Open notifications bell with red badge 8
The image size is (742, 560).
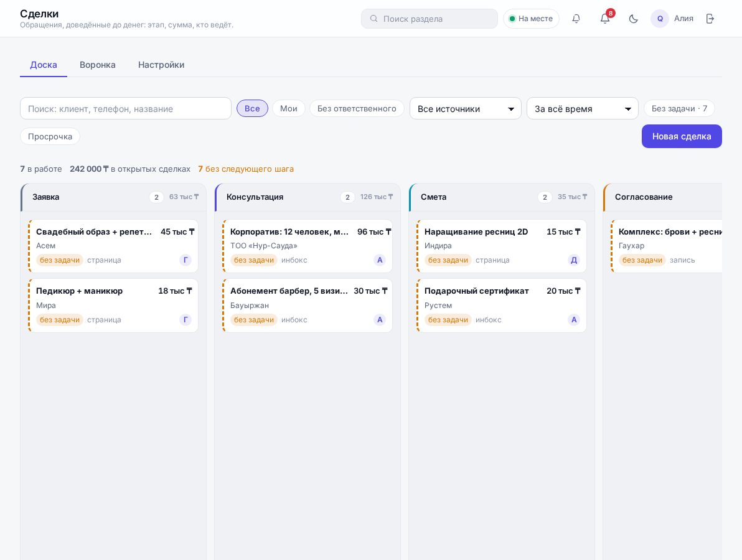point(605,19)
